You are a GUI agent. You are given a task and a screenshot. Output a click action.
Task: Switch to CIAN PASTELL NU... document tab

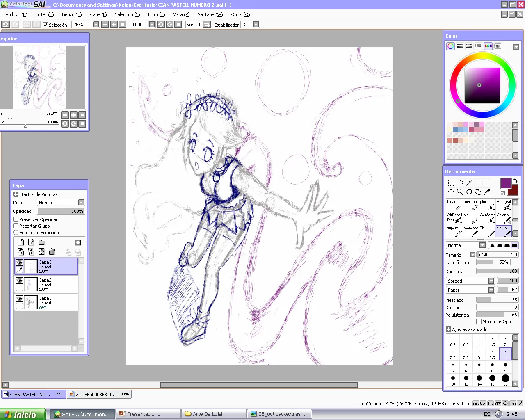34,394
